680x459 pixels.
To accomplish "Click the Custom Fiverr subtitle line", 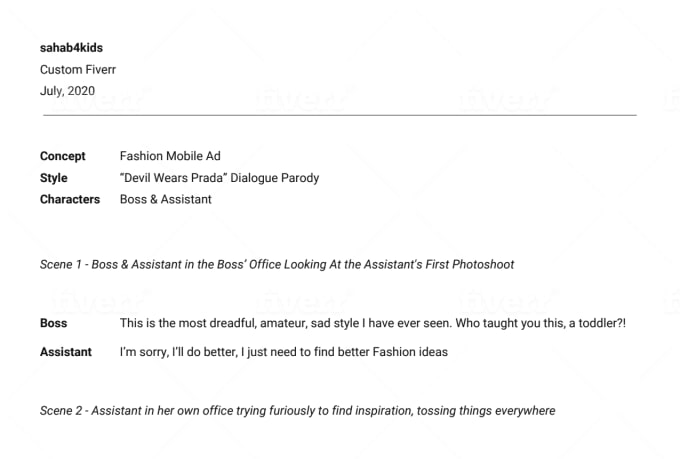I will click(78, 69).
